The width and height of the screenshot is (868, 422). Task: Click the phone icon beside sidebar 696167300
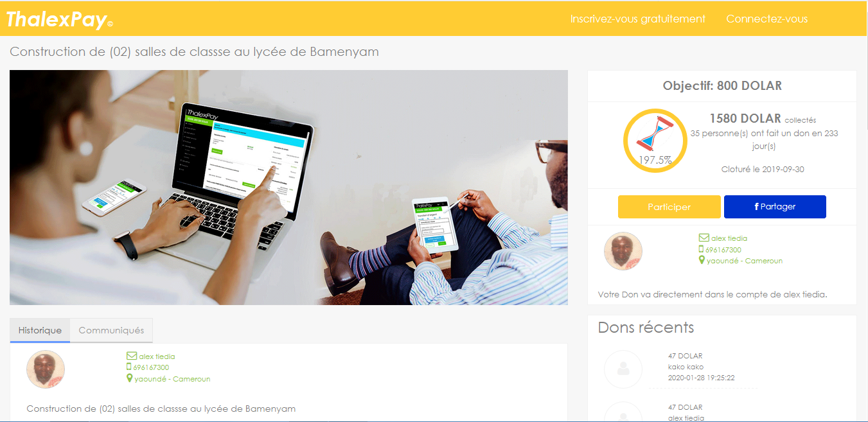[702, 250]
